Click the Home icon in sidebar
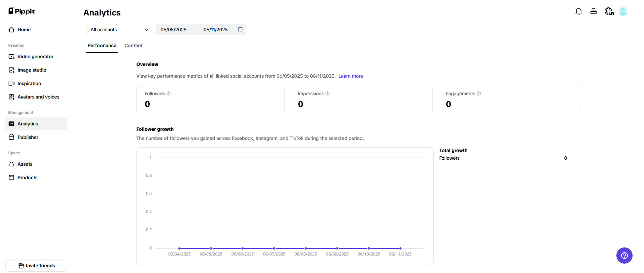 [x=11, y=30]
